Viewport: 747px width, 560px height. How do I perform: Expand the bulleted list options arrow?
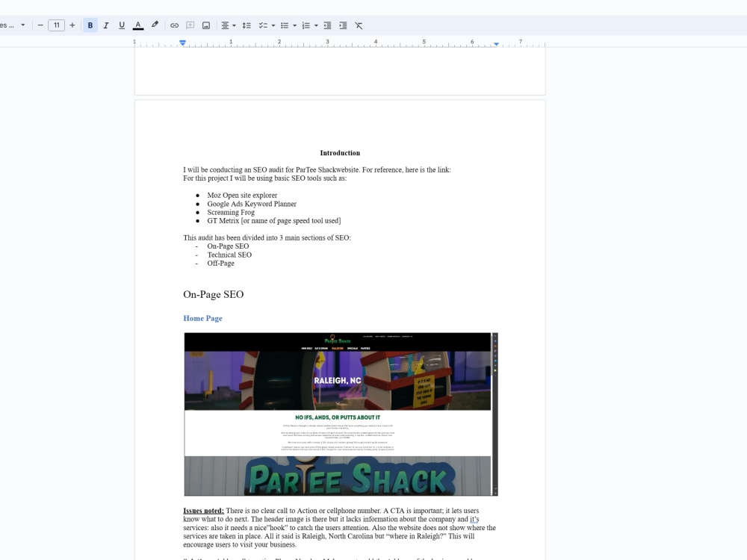tap(295, 25)
